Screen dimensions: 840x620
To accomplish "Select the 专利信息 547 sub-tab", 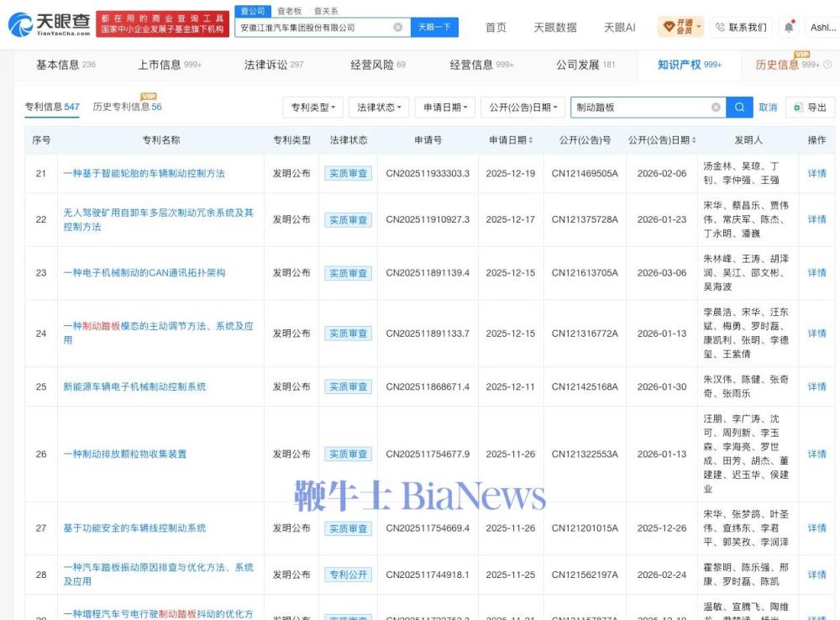I will (52, 107).
